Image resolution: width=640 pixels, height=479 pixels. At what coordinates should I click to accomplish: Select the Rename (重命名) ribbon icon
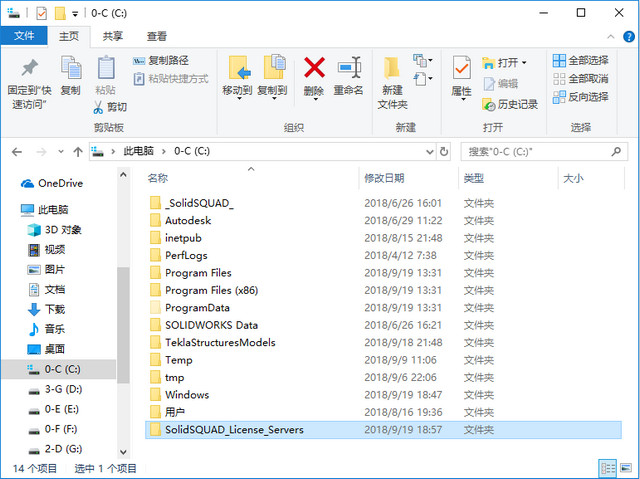tap(349, 68)
